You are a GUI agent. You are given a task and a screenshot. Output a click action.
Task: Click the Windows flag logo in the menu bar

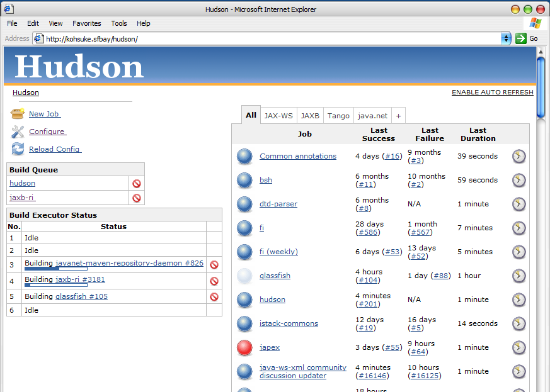pyautogui.click(x=536, y=23)
